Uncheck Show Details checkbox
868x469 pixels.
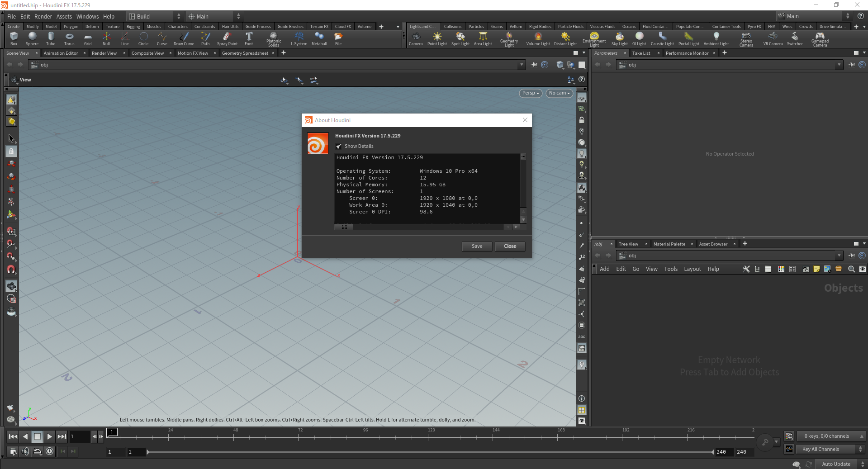pos(339,147)
